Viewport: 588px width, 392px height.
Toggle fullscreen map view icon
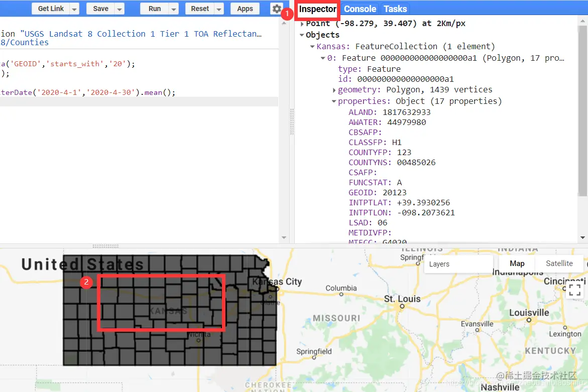[x=574, y=290]
